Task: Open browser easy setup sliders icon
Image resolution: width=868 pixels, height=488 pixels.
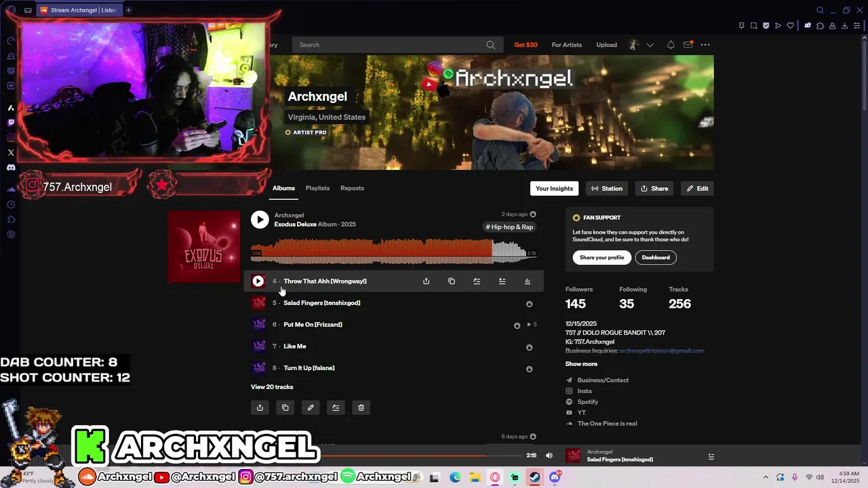Action: tap(856, 26)
